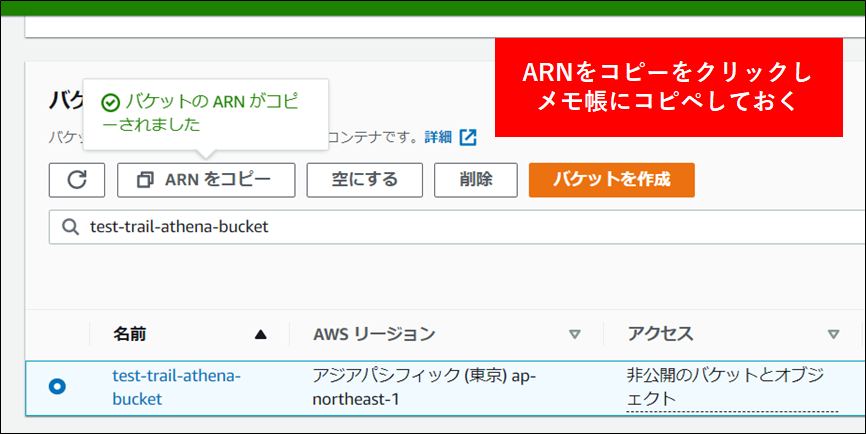Click the external link icon beside 詳細
Viewport: 866px width, 434px height.
pyautogui.click(x=468, y=137)
